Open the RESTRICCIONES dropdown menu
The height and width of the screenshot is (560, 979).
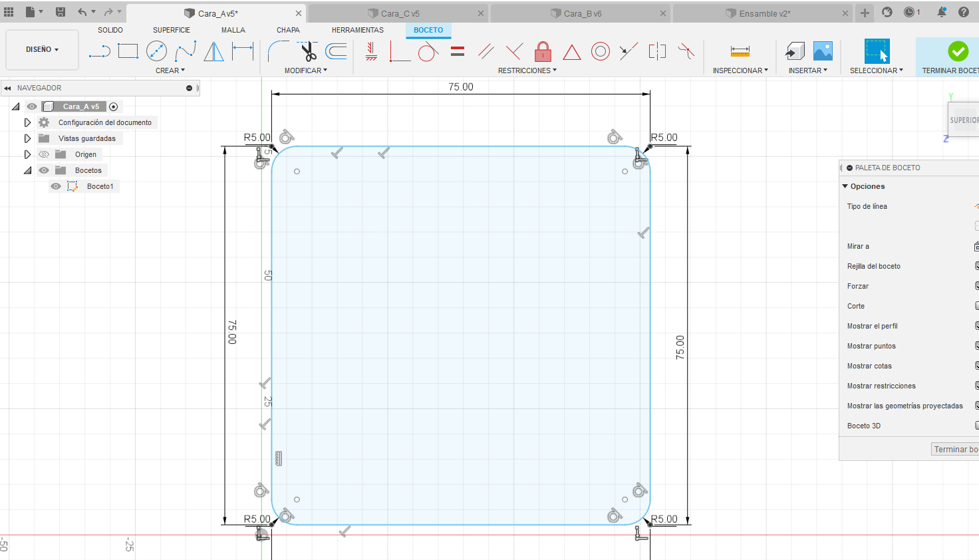pyautogui.click(x=527, y=70)
